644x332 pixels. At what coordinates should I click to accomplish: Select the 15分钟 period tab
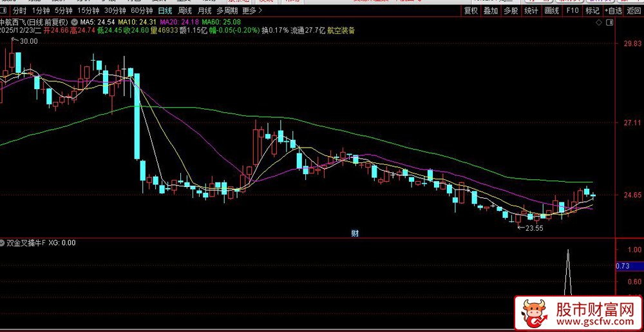pyautogui.click(x=88, y=11)
